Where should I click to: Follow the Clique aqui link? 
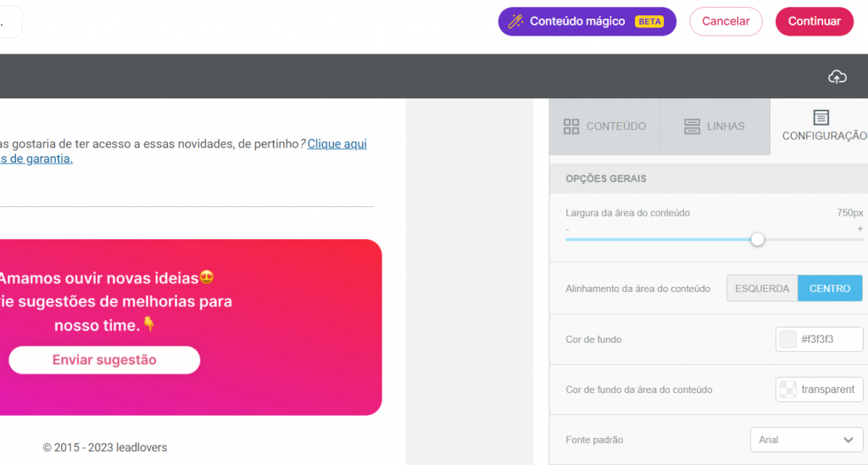tap(337, 144)
